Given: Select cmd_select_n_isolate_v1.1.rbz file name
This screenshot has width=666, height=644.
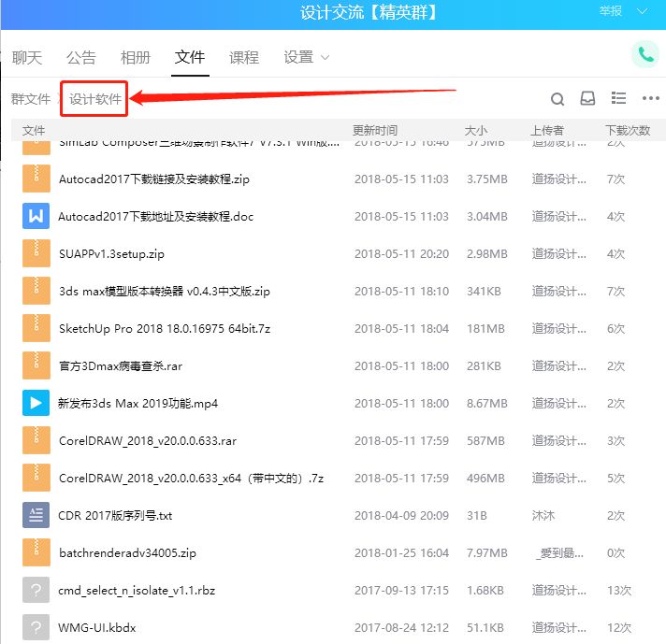Looking at the screenshot, I should 137,590.
